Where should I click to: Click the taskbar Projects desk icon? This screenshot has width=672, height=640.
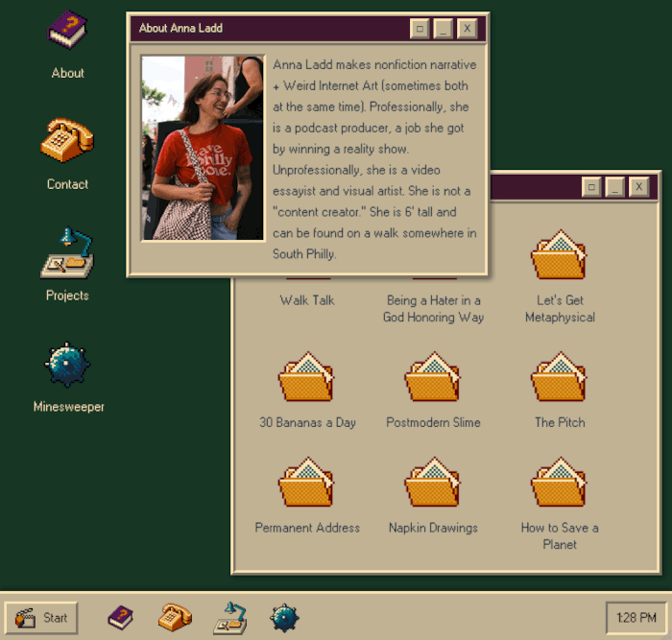click(230, 618)
